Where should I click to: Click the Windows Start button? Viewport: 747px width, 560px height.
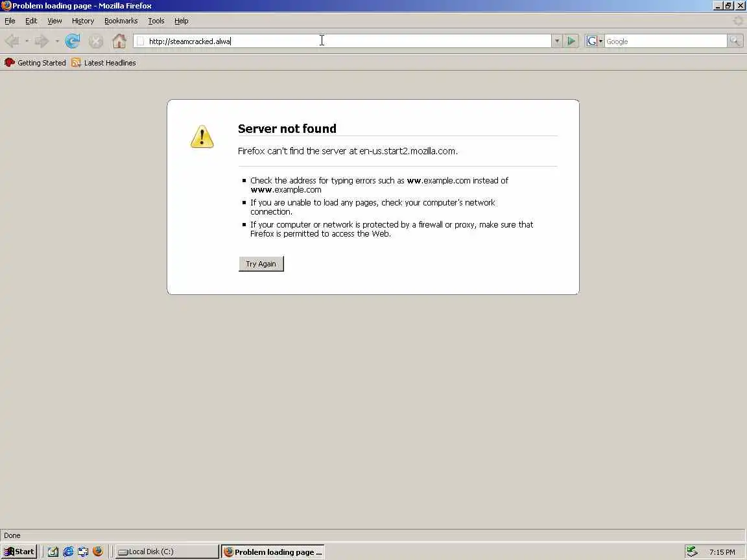[19, 552]
